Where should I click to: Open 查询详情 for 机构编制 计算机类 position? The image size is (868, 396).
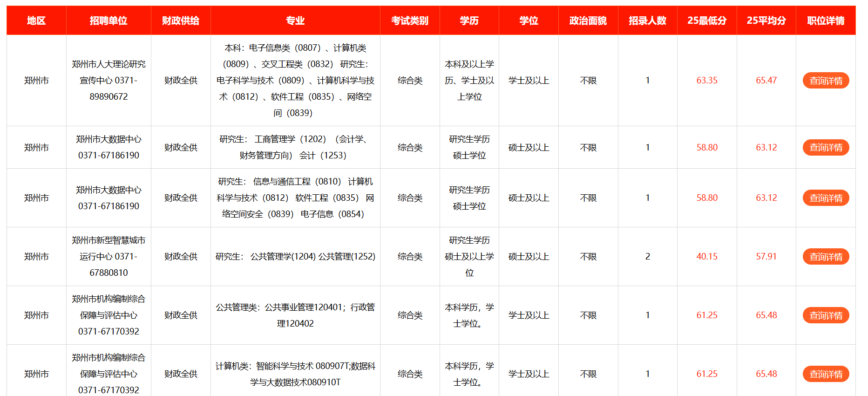(x=825, y=374)
